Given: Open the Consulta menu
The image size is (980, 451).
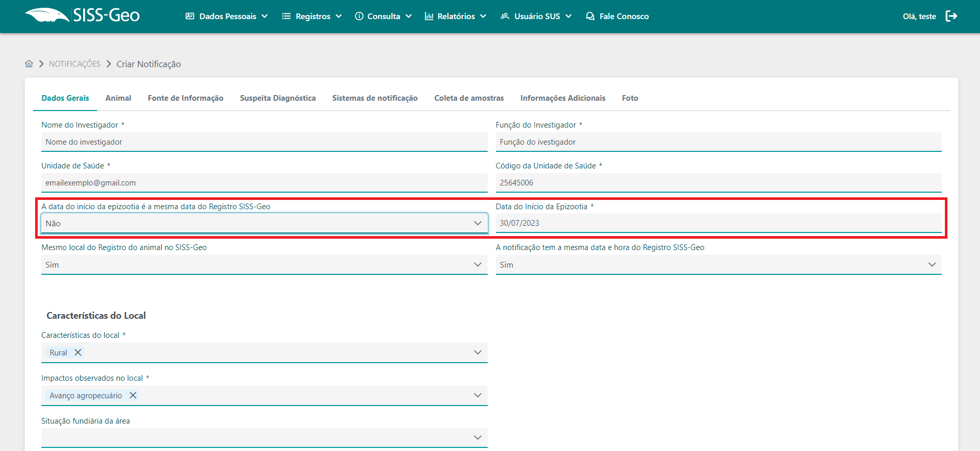Looking at the screenshot, I should point(383,16).
